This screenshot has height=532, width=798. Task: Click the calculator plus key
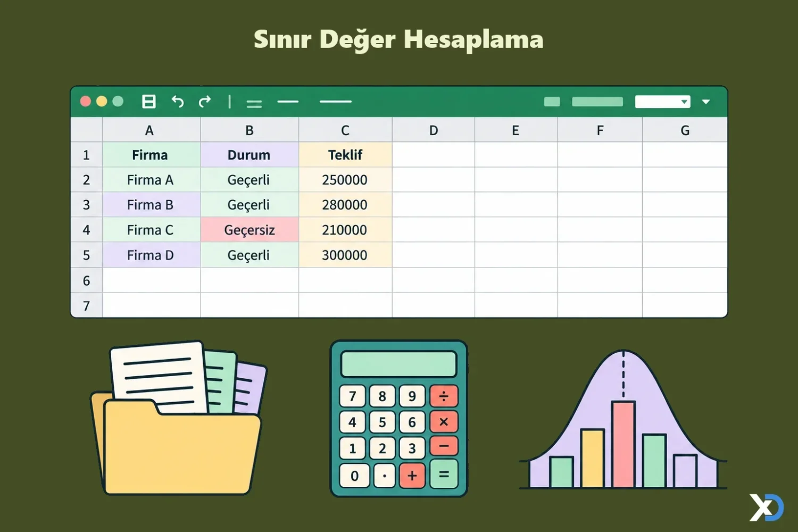point(412,476)
